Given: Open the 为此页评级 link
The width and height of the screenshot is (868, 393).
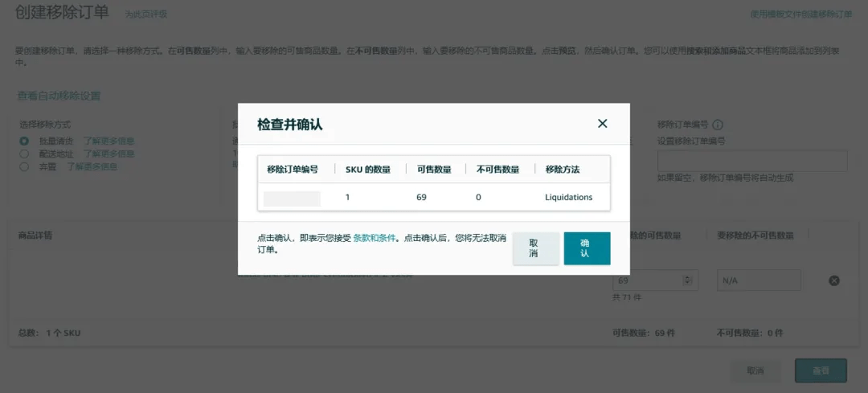Looking at the screenshot, I should [x=146, y=14].
